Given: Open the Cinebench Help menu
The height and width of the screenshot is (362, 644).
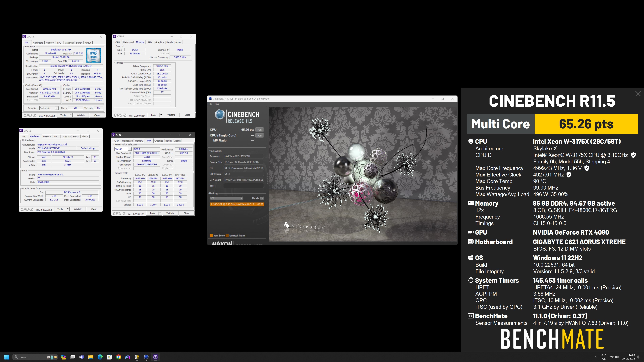Looking at the screenshot, I should click(217, 104).
